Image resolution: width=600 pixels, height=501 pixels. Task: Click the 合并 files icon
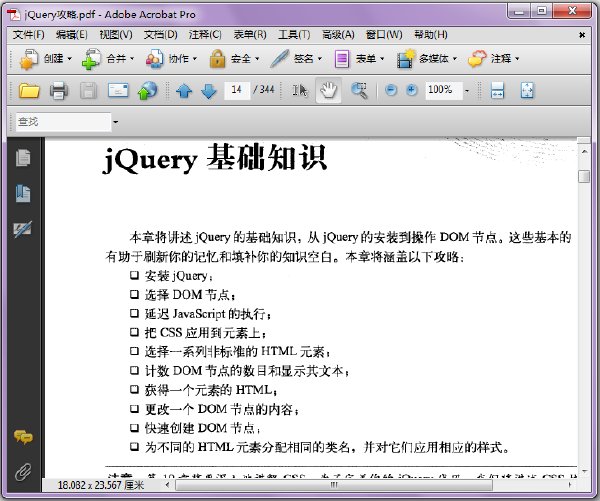point(91,59)
